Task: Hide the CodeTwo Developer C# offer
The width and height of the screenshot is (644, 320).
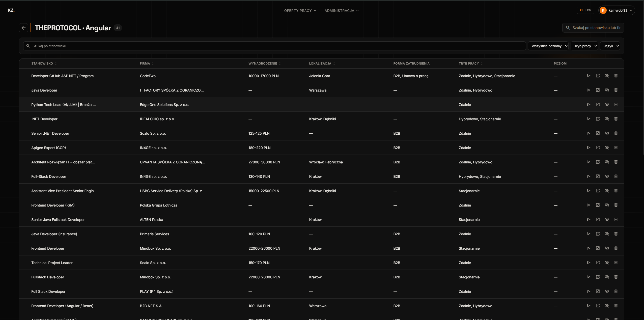Action: click(x=607, y=76)
